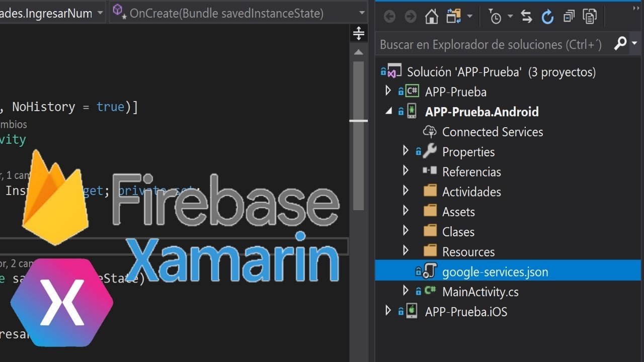Click the references icon beside Referencias
The height and width of the screenshot is (362, 644).
click(x=430, y=171)
